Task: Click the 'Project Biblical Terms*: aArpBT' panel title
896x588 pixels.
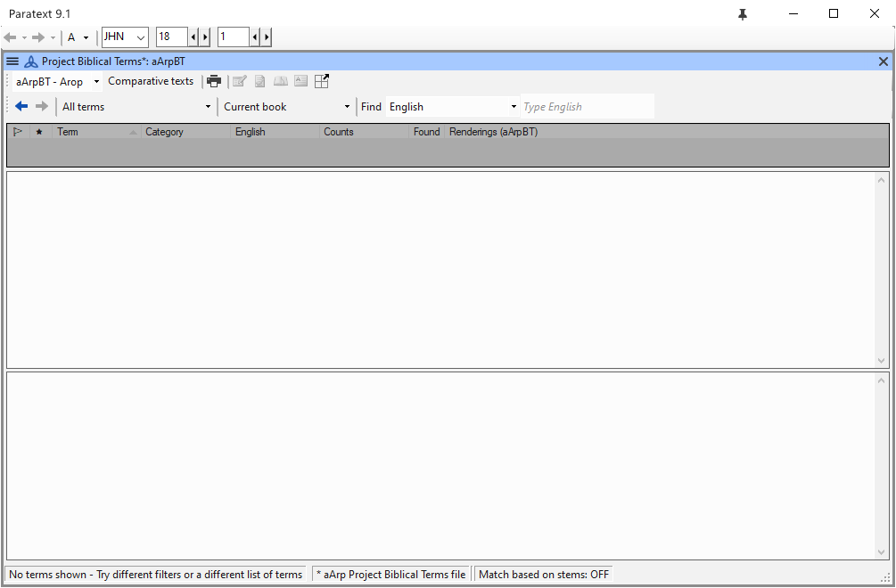Action: pos(113,61)
